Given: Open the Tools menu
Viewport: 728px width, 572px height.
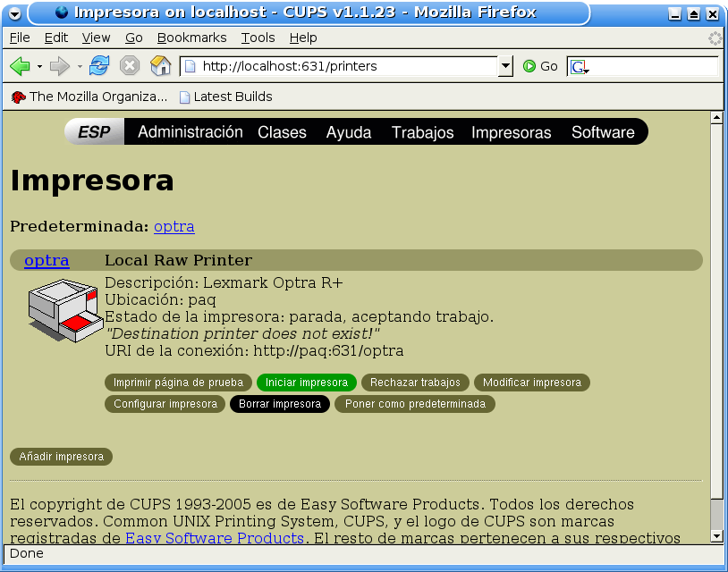Looking at the screenshot, I should click(x=258, y=38).
